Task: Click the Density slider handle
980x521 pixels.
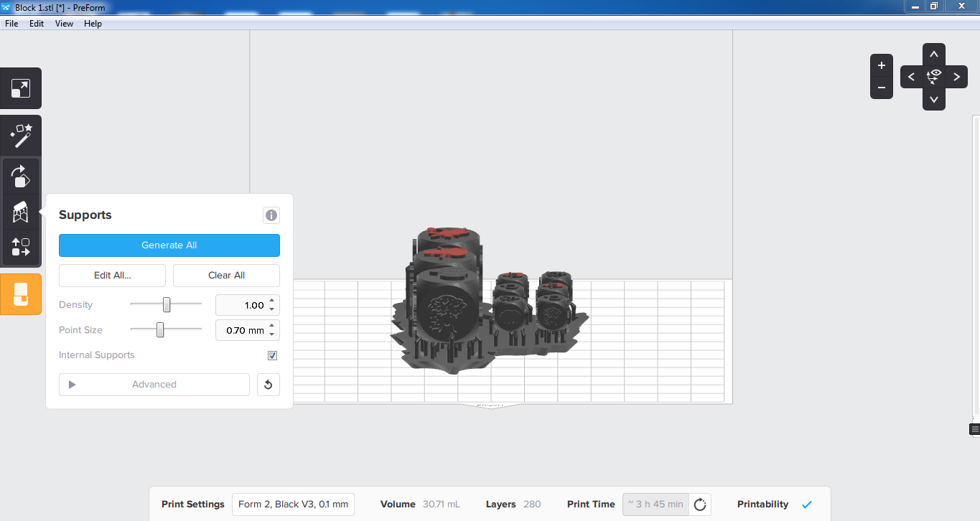Action: point(167,305)
